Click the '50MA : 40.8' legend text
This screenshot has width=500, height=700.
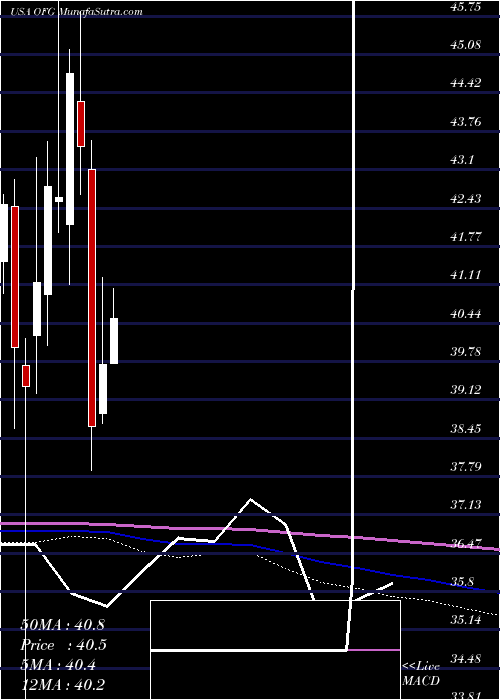[x=62, y=625]
